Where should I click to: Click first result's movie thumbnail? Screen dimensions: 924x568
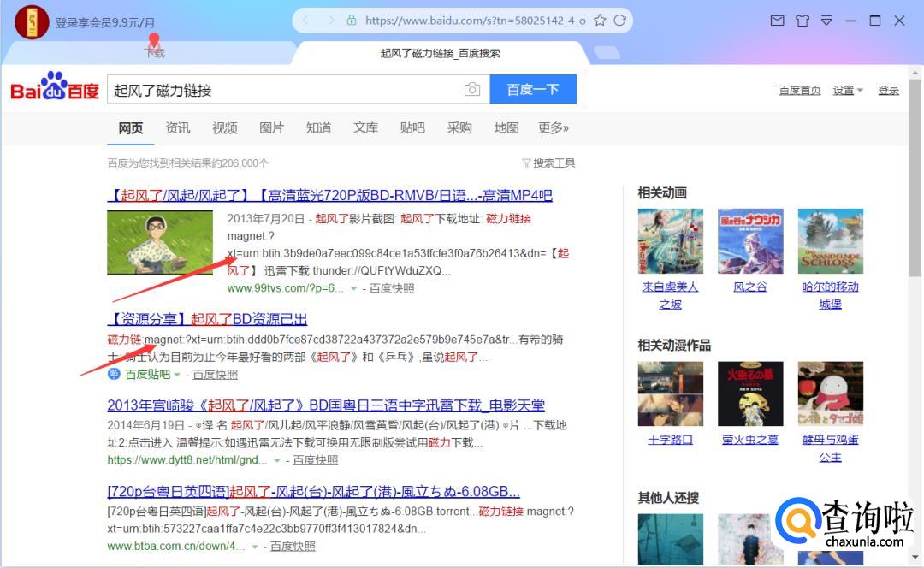click(x=160, y=242)
